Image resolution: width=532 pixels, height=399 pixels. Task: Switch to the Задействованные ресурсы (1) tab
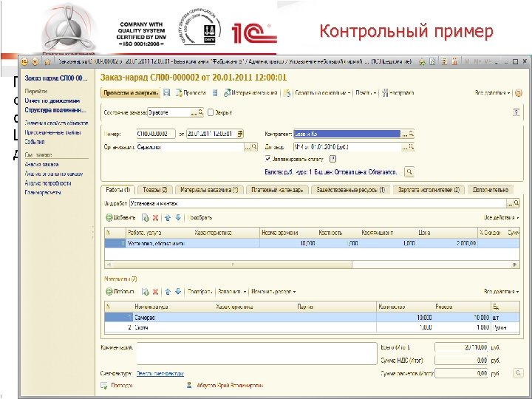351,190
